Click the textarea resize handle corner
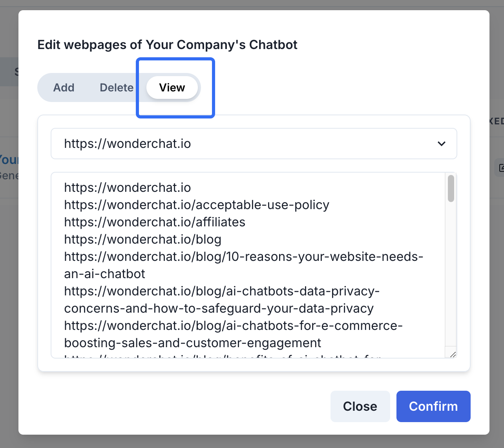The image size is (504, 448). (453, 355)
